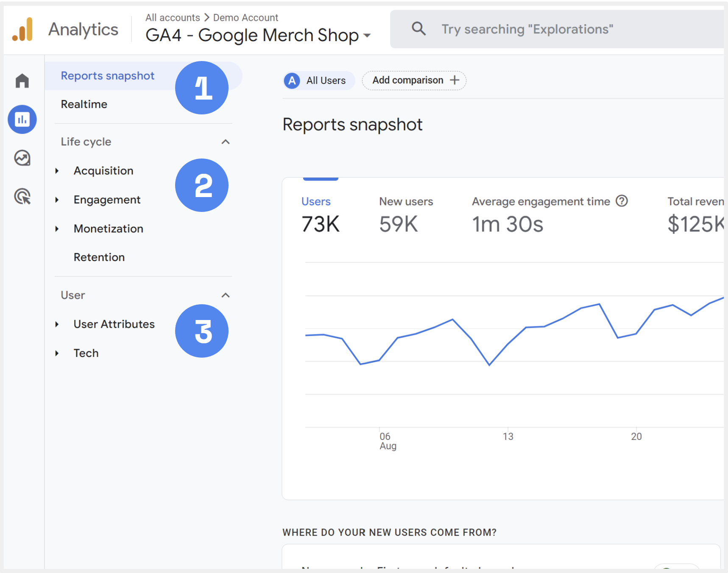The width and height of the screenshot is (728, 573).
Task: Click the '13' date axis label
Action: tap(508, 437)
